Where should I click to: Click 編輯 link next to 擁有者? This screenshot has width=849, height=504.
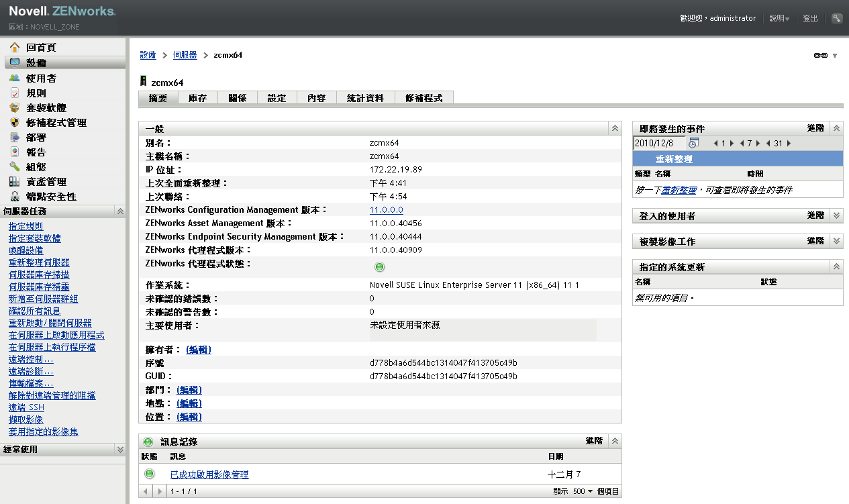(199, 350)
